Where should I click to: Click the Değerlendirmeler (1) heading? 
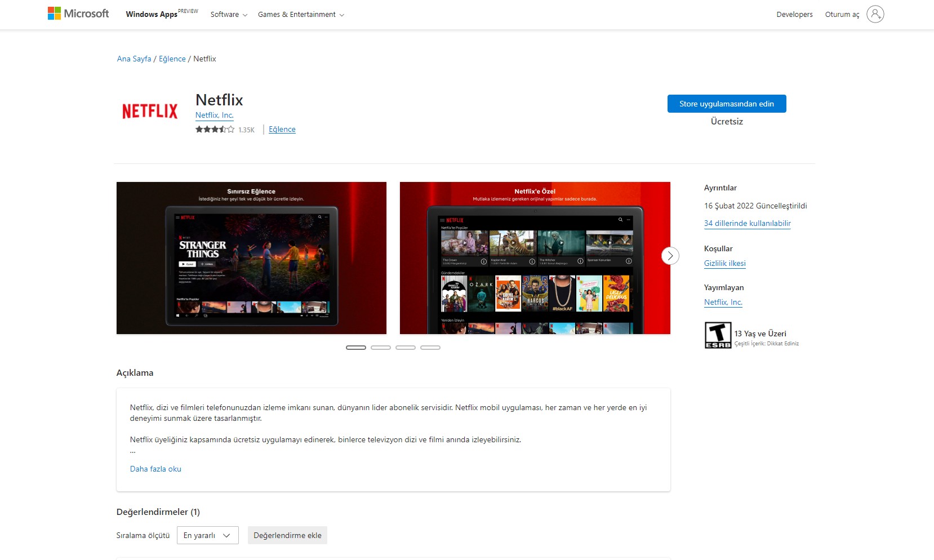[x=158, y=512]
